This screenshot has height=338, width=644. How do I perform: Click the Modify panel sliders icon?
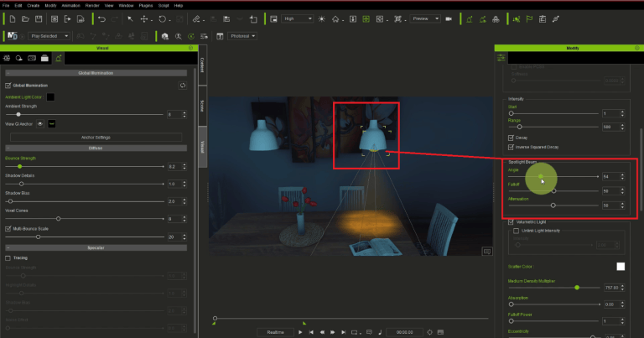[501, 58]
